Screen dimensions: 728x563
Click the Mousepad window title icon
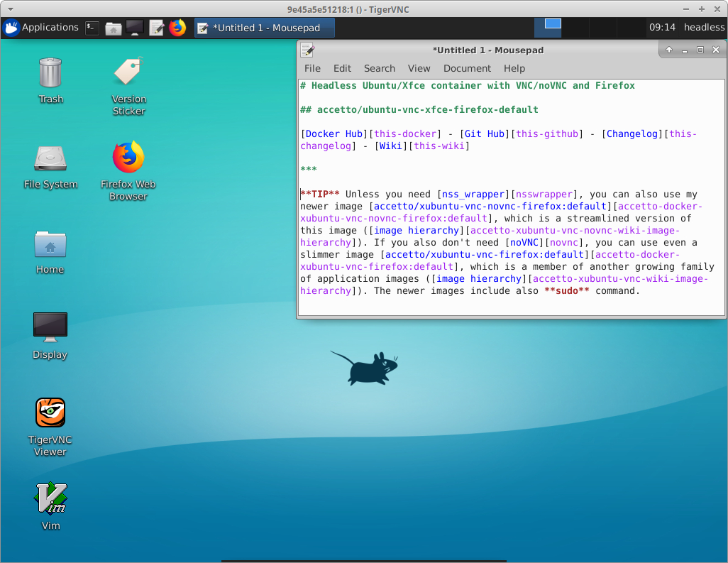[x=307, y=50]
